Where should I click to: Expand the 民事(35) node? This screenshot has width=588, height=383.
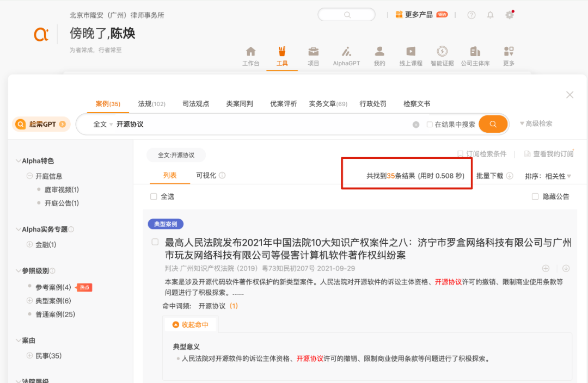point(29,355)
